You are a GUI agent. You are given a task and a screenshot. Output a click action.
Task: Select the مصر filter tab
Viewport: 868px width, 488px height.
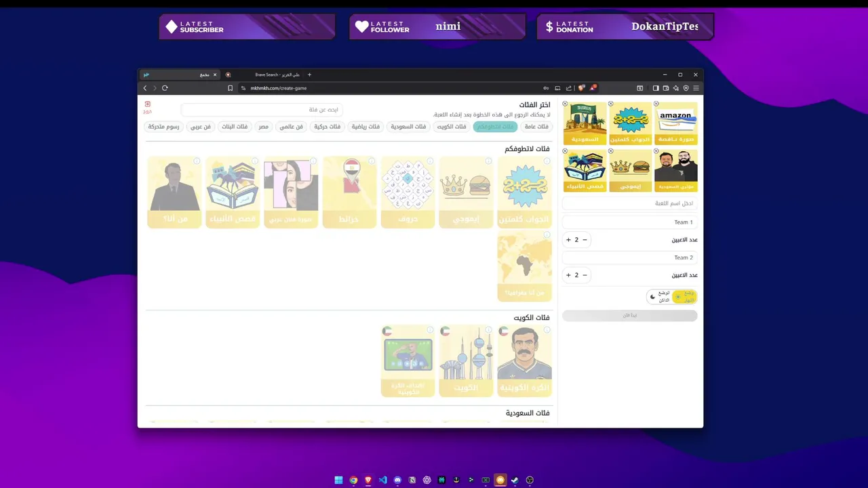click(x=263, y=127)
